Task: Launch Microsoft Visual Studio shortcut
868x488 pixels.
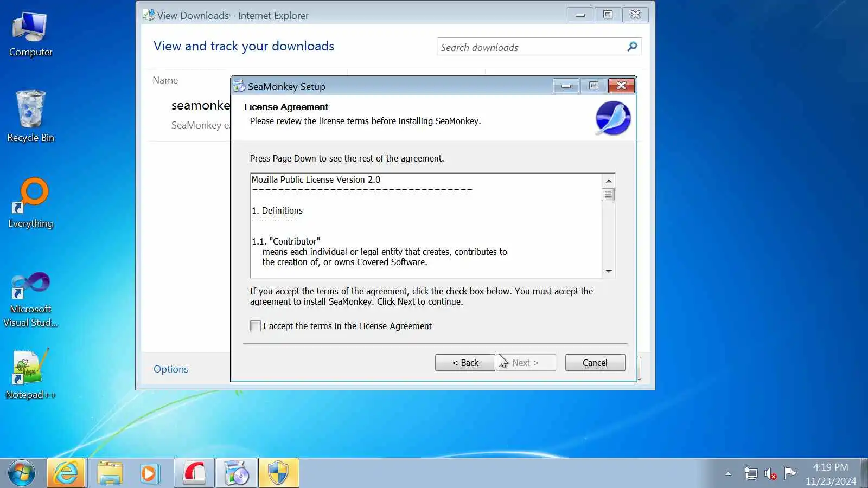Action: pos(30,300)
